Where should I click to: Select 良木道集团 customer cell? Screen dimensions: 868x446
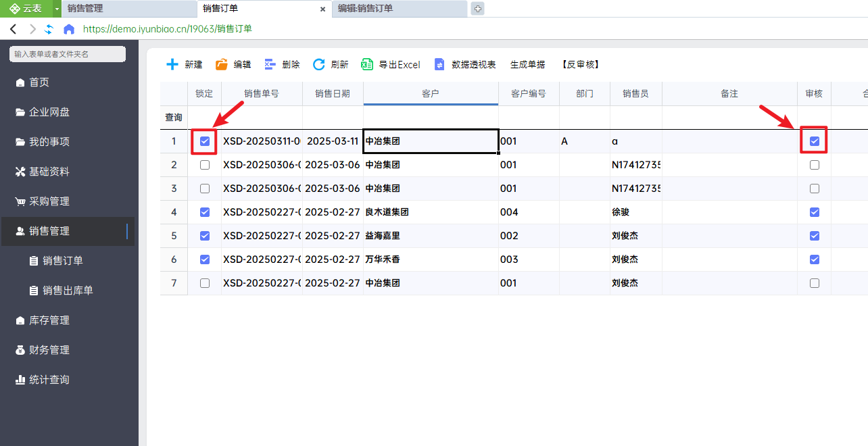point(431,212)
